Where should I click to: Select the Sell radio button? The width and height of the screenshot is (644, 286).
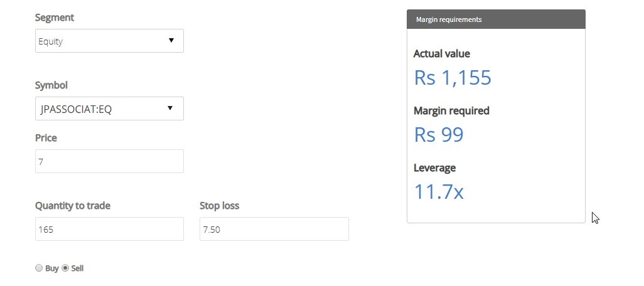click(x=65, y=268)
